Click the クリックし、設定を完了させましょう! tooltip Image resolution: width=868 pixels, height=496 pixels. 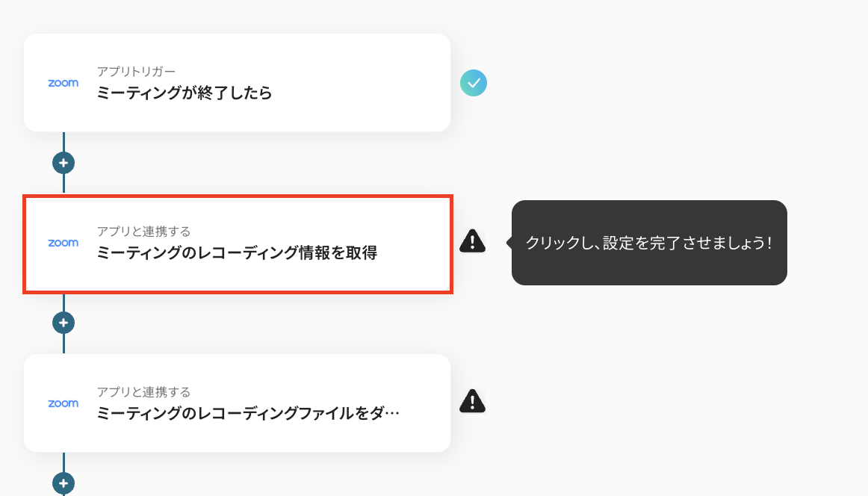[648, 243]
